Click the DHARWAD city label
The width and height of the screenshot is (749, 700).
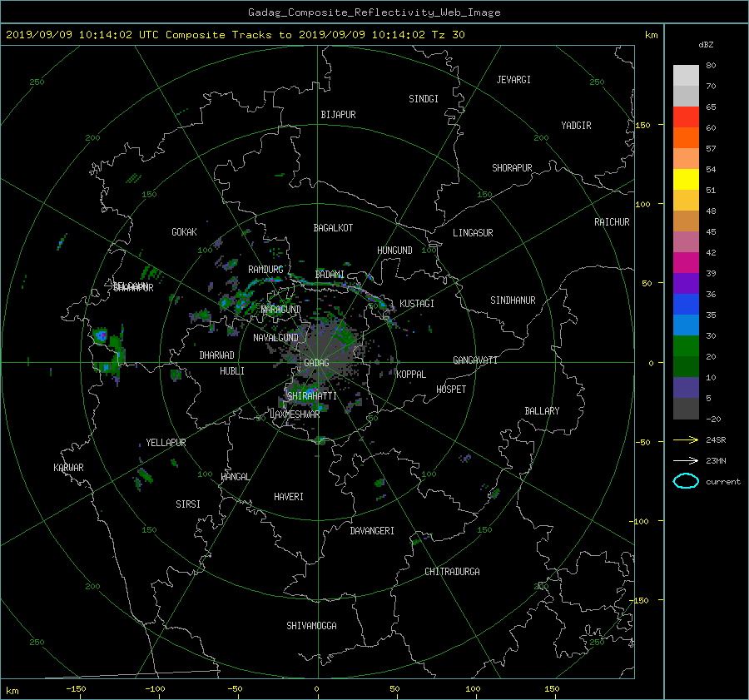pos(216,355)
